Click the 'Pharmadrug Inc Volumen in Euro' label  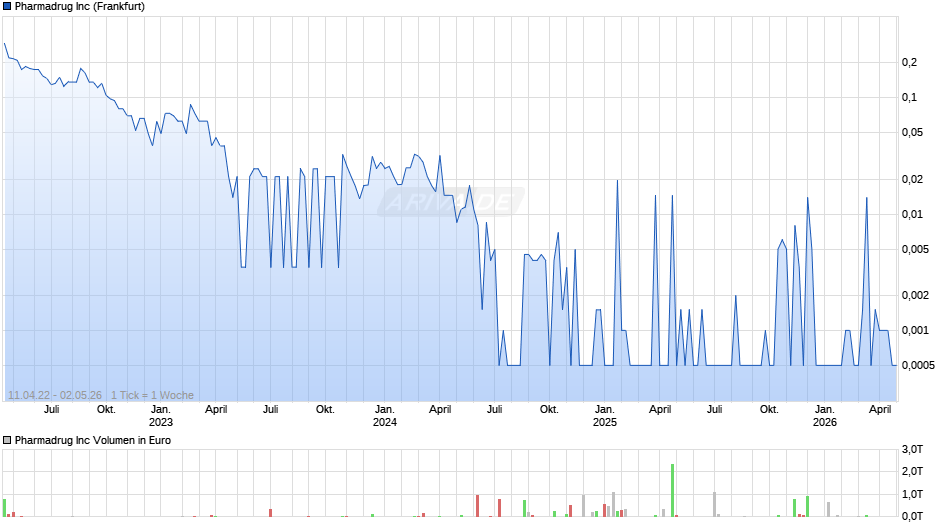(93, 440)
